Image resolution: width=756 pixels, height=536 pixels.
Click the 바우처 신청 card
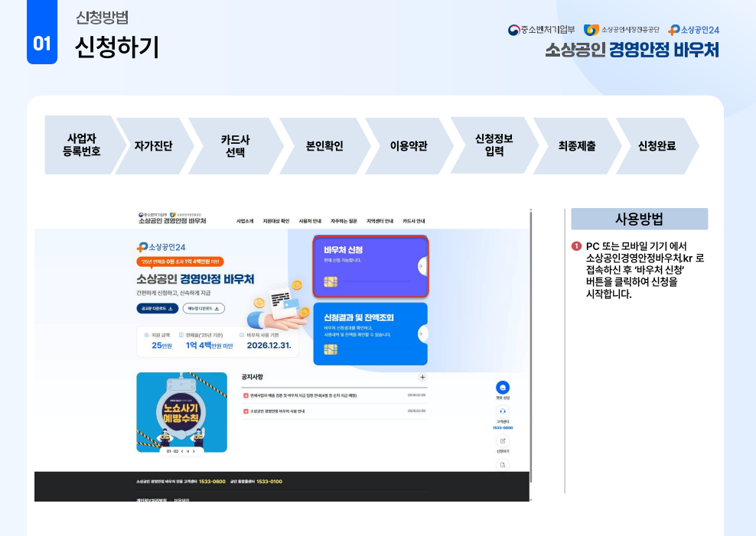(370, 267)
